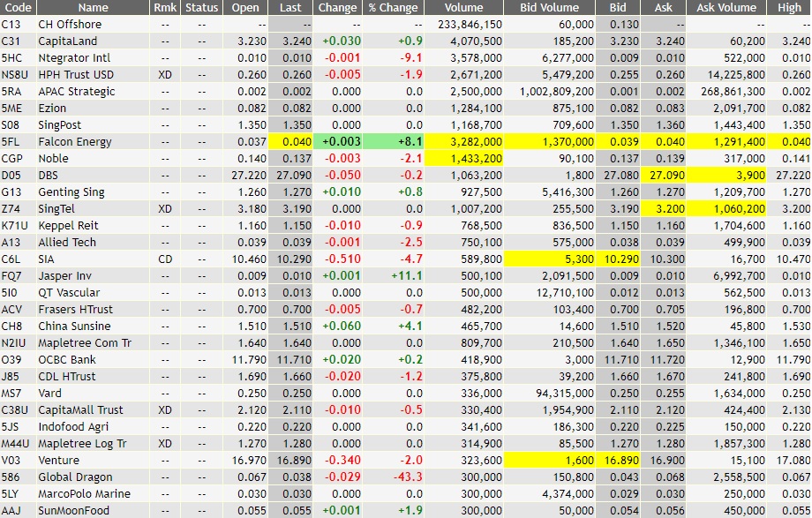Sort by the Code column header
Screen dimensions: 812x518
coord(19,7)
